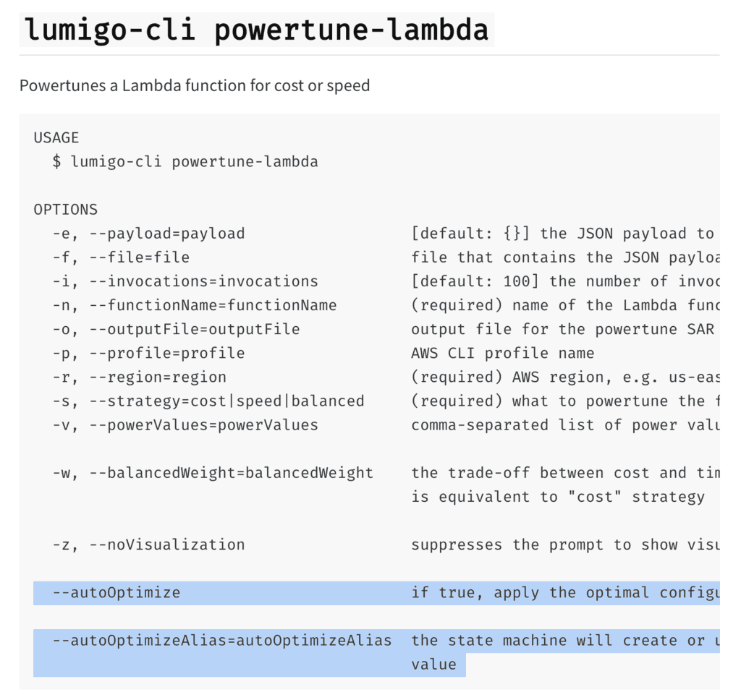
Task: Click the "Powertunes a Lambda function" description text
Action: coord(195,85)
